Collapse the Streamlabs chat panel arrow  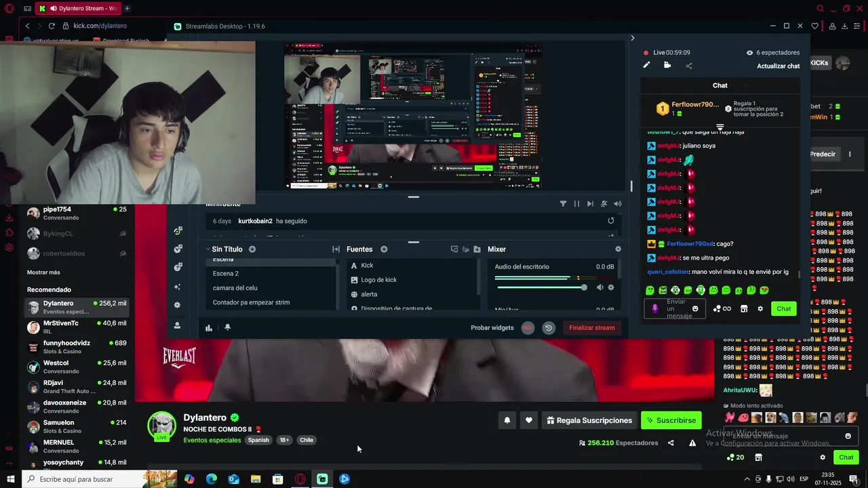633,38
